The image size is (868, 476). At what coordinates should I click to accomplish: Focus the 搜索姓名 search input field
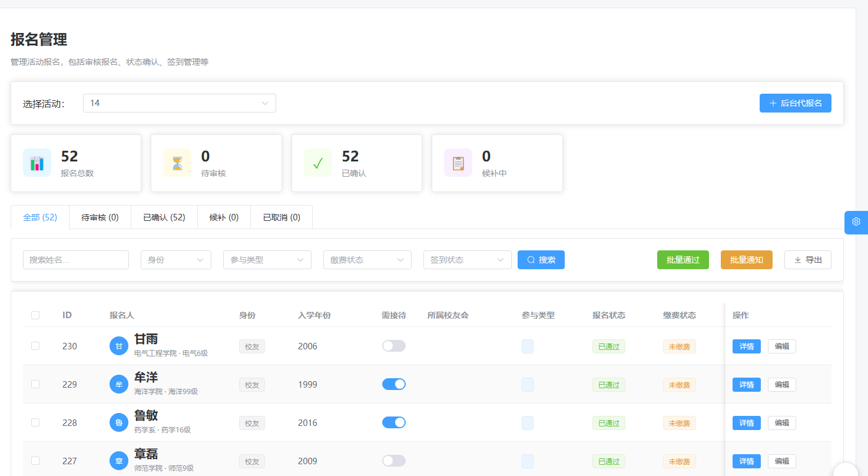click(76, 260)
